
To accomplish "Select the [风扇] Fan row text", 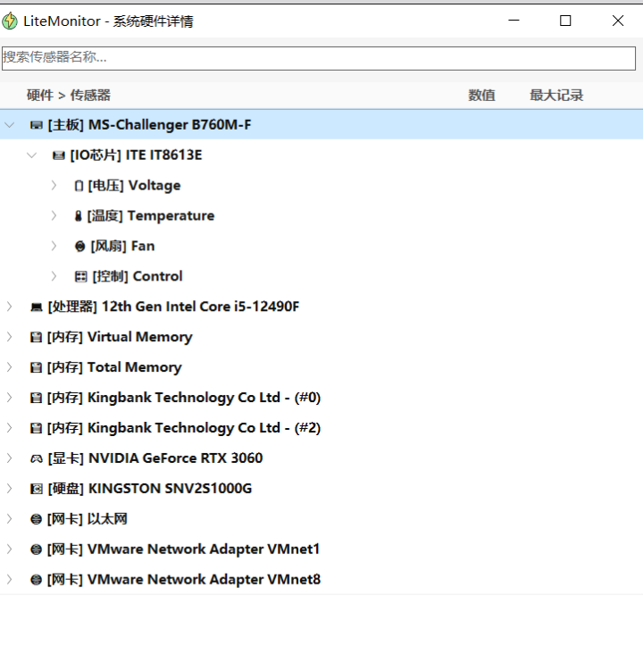I will click(122, 247).
